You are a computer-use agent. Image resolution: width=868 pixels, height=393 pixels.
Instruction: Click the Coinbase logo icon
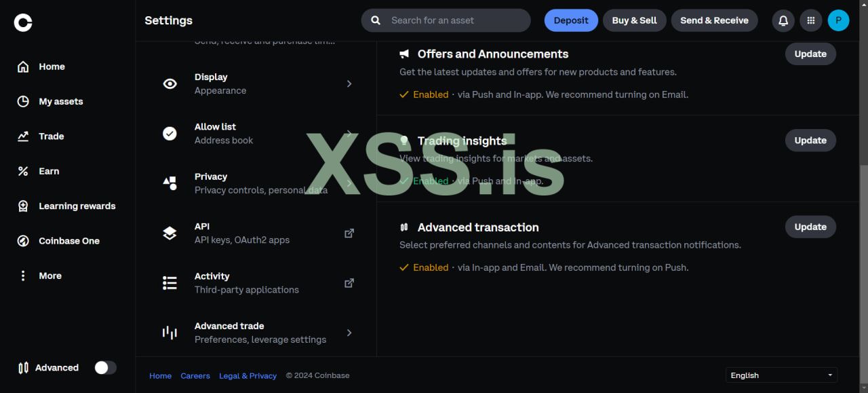(x=23, y=23)
